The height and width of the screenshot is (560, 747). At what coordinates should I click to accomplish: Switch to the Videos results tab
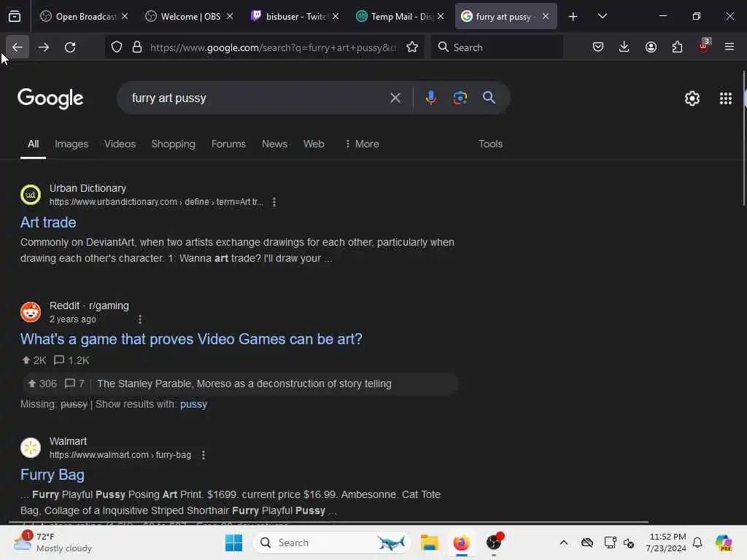(120, 144)
